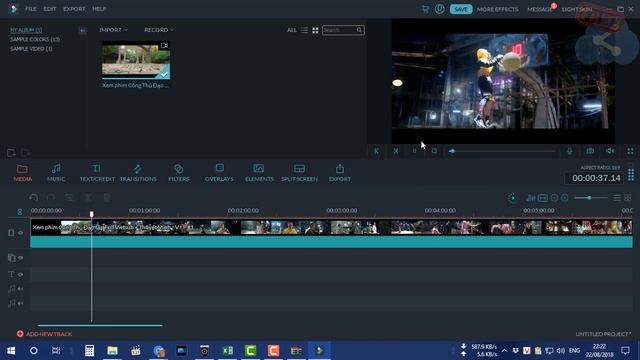This screenshot has width=640, height=360.
Task: Click the shopping cart icon
Action: (x=425, y=9)
